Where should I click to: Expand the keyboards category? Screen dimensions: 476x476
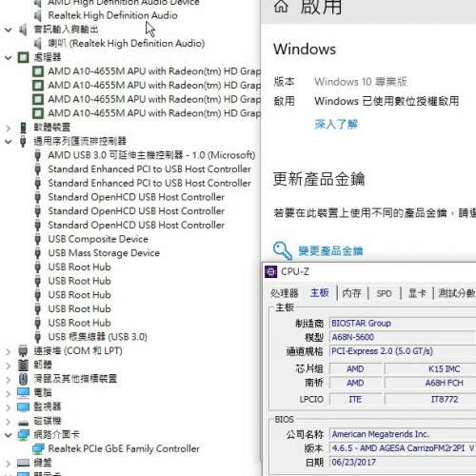[x=9, y=463]
